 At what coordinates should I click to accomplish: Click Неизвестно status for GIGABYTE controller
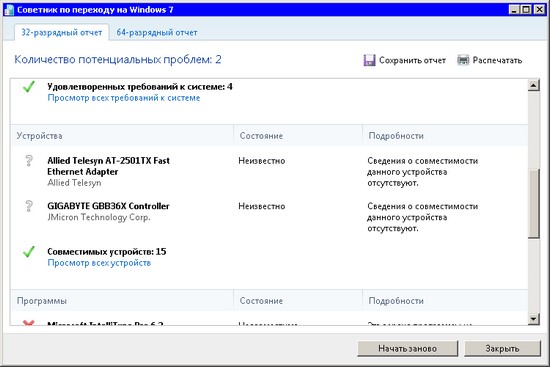262,206
